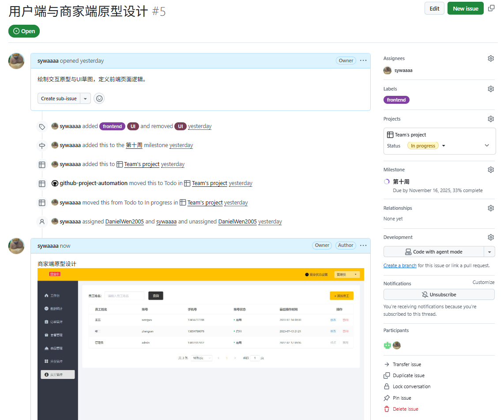Click Create sub-issue button
Image resolution: width=504 pixels, height=420 pixels.
pyautogui.click(x=59, y=99)
